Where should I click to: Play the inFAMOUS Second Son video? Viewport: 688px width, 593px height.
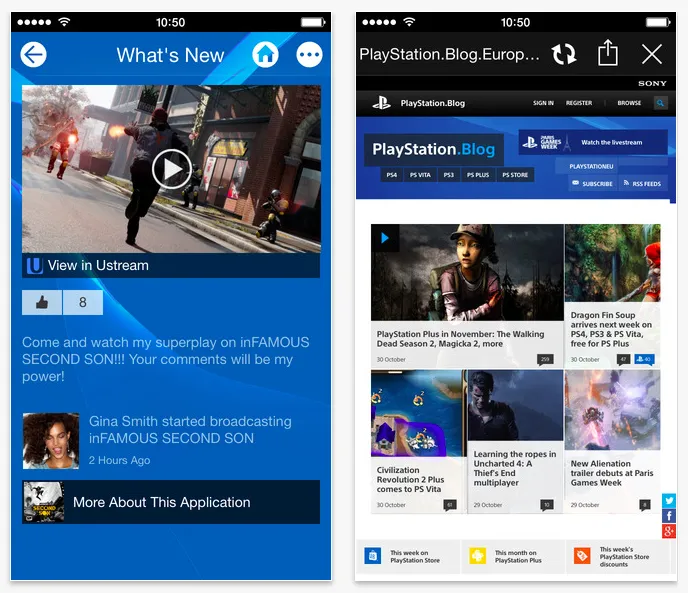[x=172, y=169]
